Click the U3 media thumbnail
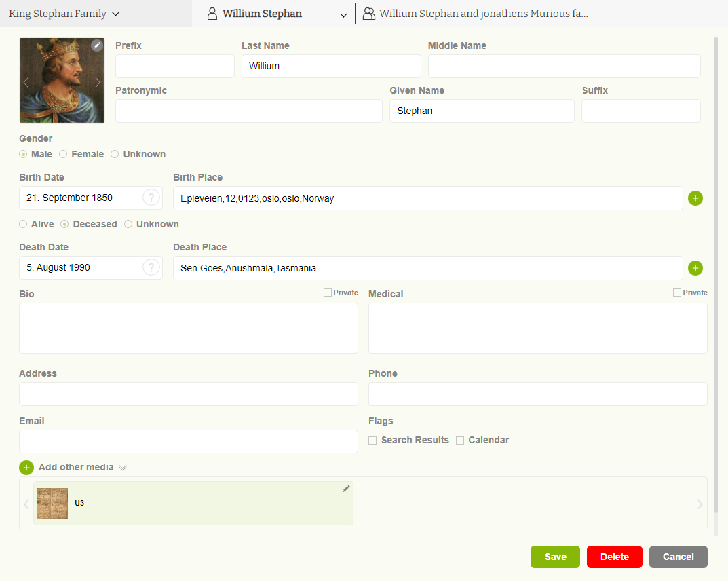Screen dimensions: 728x581 click(52, 503)
